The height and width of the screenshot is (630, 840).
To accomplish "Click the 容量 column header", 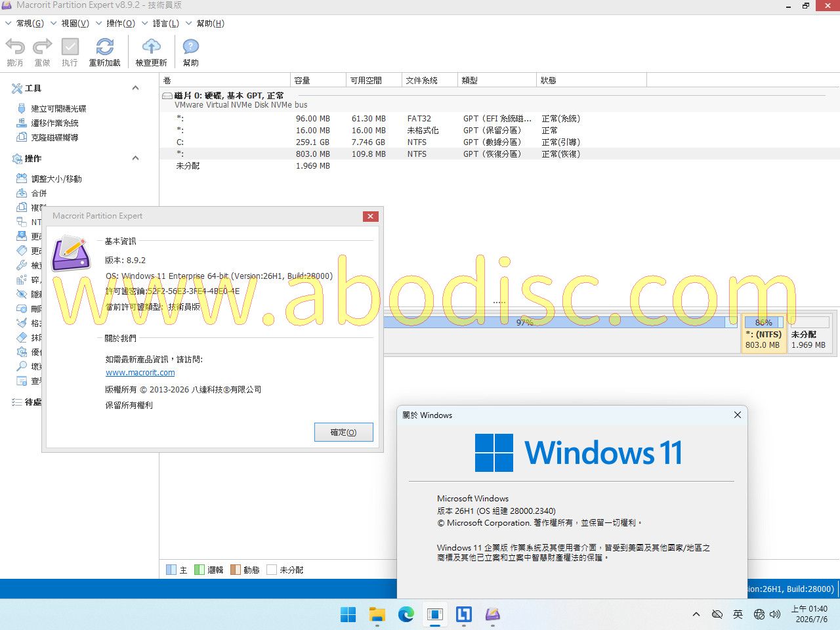I will point(318,80).
